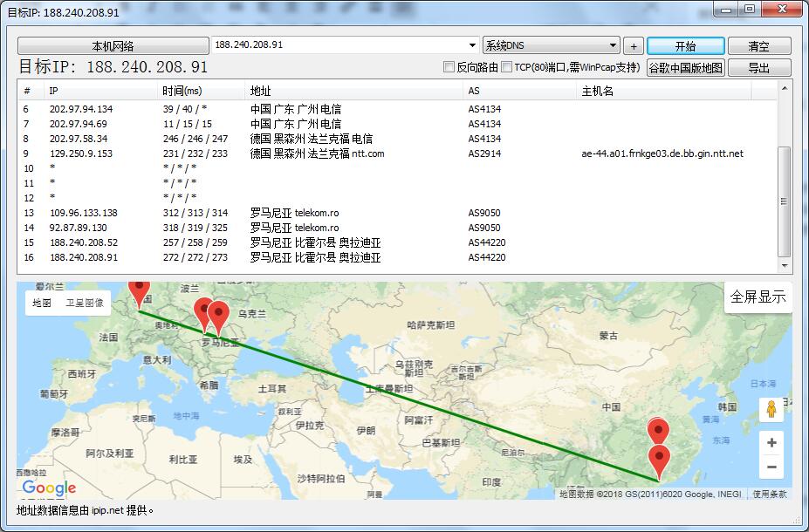This screenshot has height=532, width=809.
Task: Select the 地图 map type tab
Action: [x=42, y=304]
